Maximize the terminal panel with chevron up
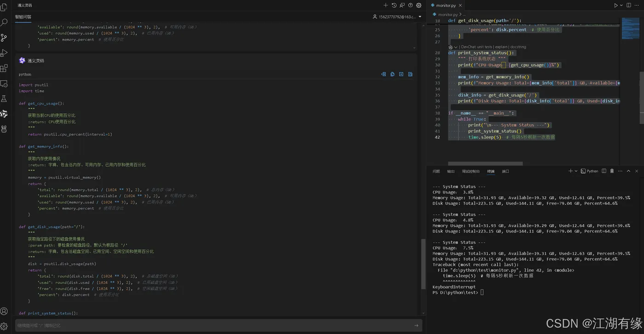The image size is (644, 334). [x=628, y=171]
